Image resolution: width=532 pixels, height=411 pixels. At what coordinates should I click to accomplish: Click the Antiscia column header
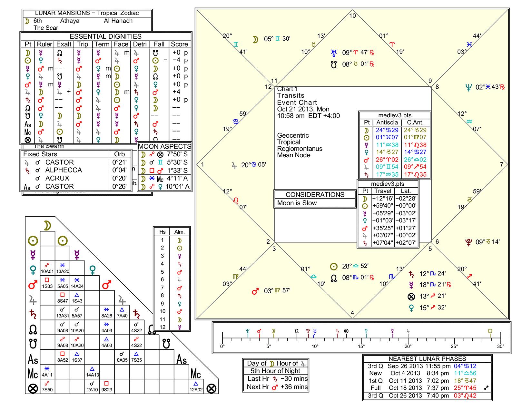[x=387, y=122]
